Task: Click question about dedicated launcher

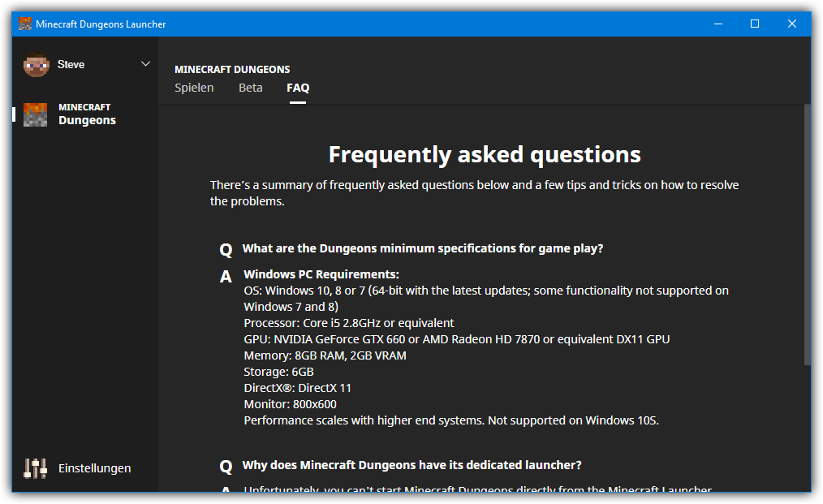Action: tap(412, 465)
